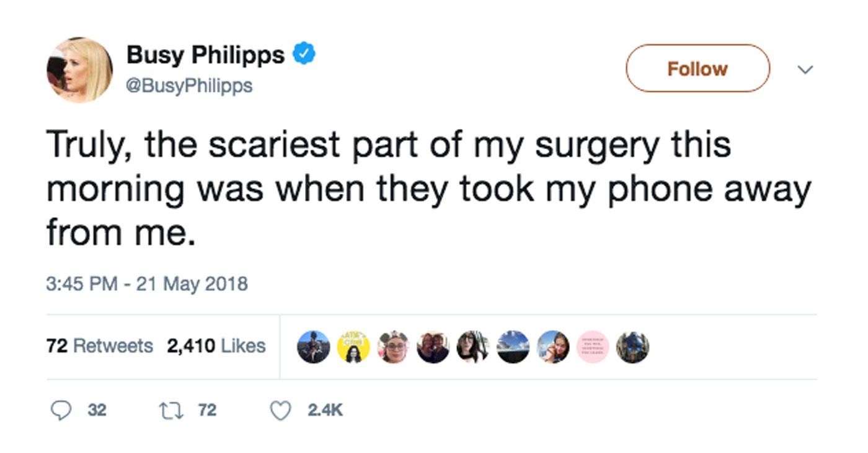Viewport: 868px width, 453px height.
Task: View the 72 Retweets list
Action: (x=99, y=346)
